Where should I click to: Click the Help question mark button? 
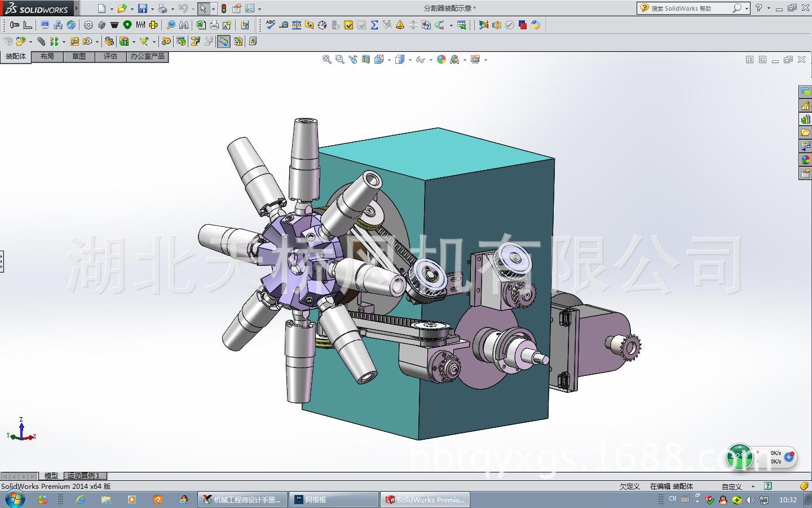759,8
